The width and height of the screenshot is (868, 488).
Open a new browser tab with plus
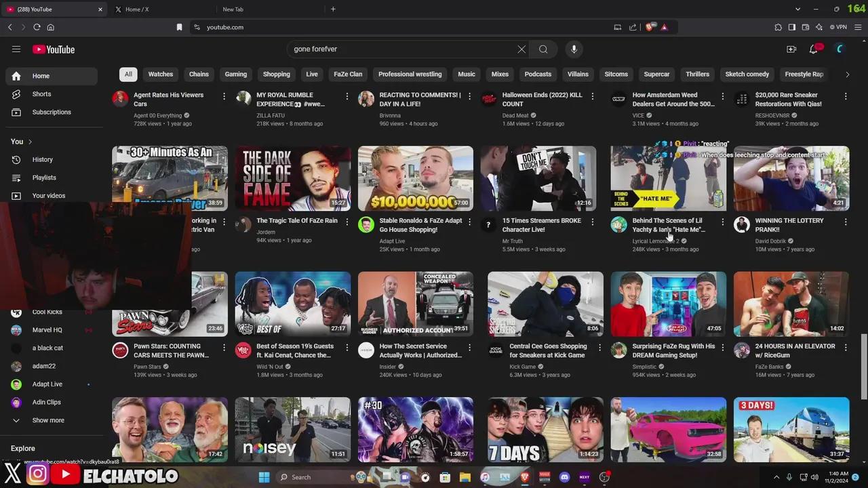[333, 9]
